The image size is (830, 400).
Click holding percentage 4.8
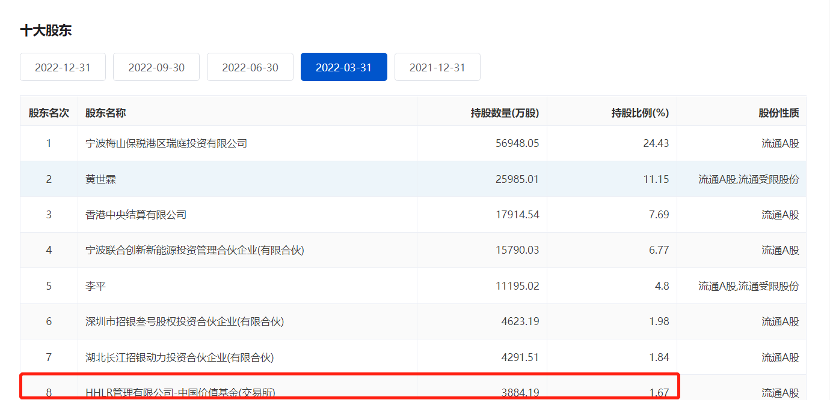pyautogui.click(x=662, y=286)
